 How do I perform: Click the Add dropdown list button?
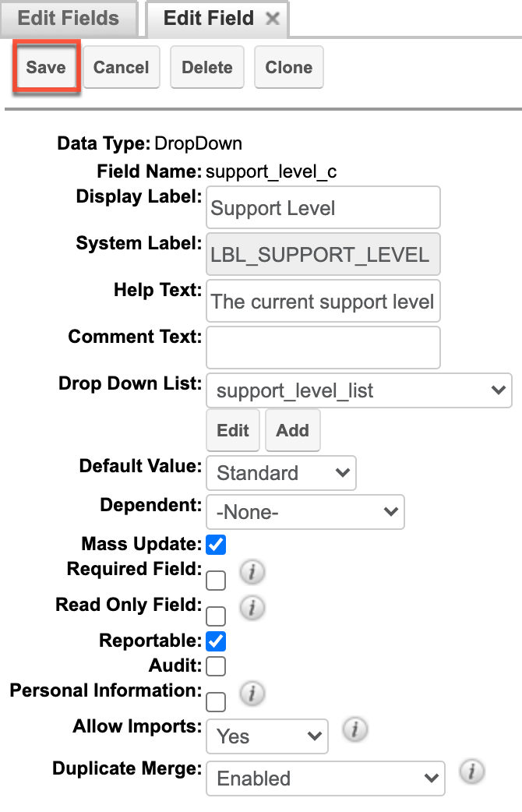[x=292, y=431]
